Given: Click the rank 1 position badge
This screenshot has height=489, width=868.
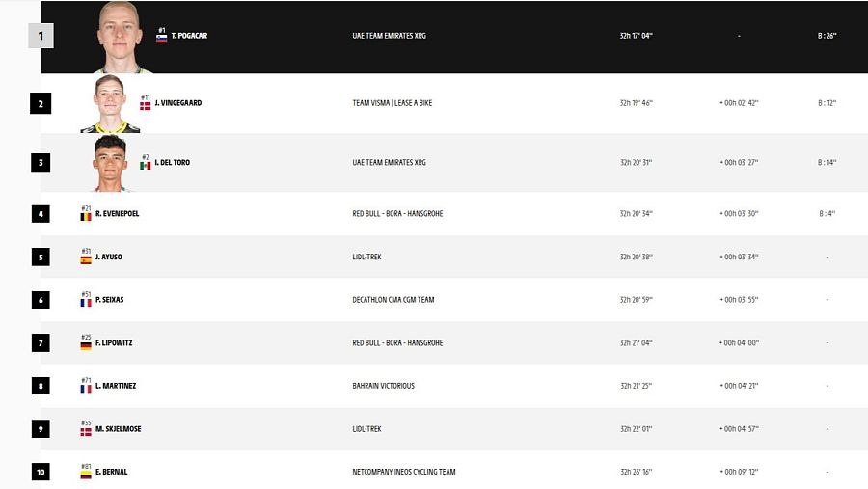Looking at the screenshot, I should point(41,36).
